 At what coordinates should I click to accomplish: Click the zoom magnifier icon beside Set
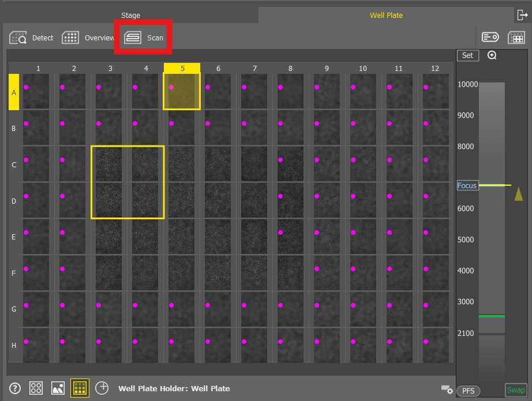tap(492, 55)
